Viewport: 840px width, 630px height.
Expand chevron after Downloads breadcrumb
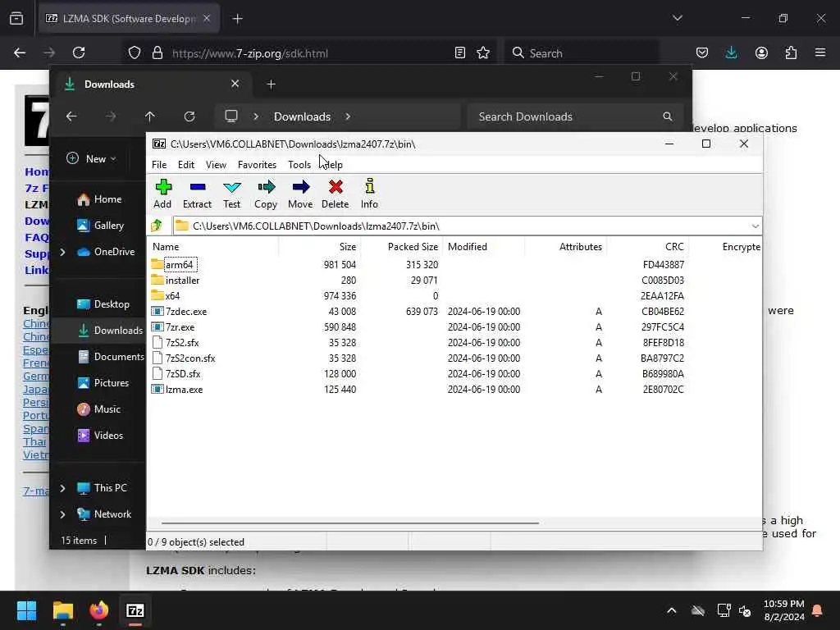coord(348,116)
